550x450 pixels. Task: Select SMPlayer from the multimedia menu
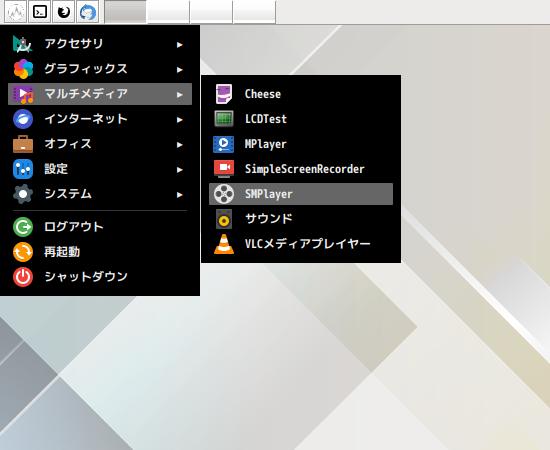pos(301,194)
